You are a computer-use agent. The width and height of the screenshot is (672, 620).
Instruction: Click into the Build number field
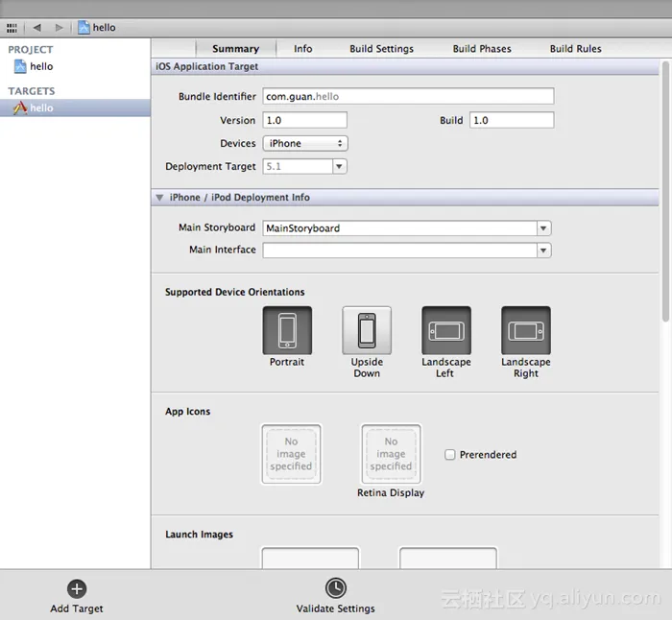coord(512,120)
